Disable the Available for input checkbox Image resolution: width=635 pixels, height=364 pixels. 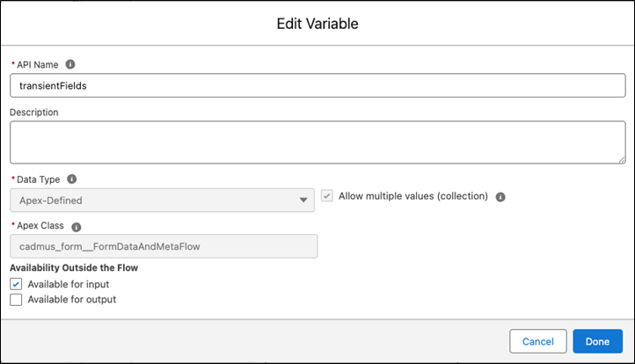(16, 284)
